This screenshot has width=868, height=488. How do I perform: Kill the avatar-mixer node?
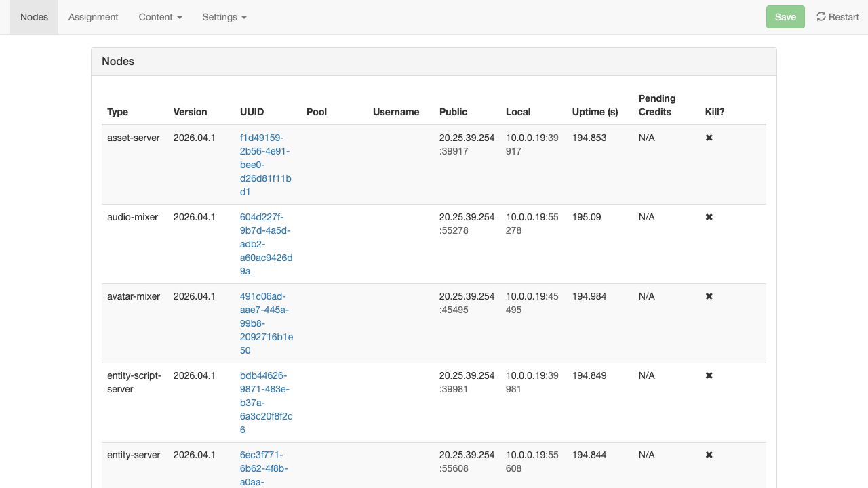(709, 296)
